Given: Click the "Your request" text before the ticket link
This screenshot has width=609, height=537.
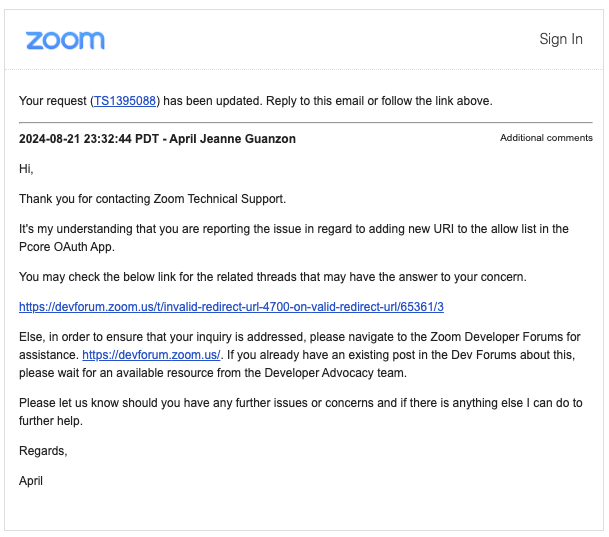Looking at the screenshot, I should click(x=52, y=100).
